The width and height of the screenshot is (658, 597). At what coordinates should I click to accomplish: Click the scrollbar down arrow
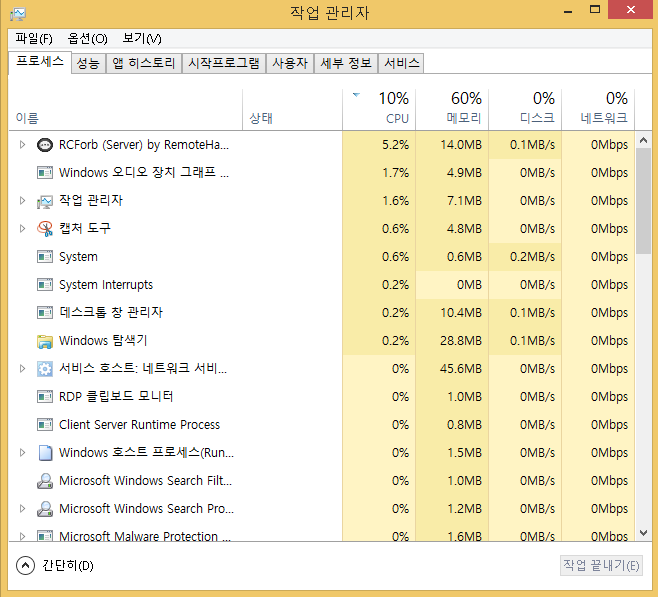coord(644,533)
